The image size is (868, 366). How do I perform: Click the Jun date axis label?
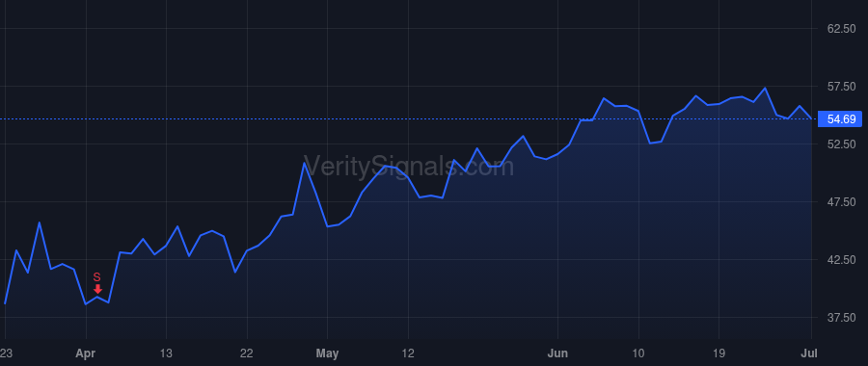click(557, 353)
